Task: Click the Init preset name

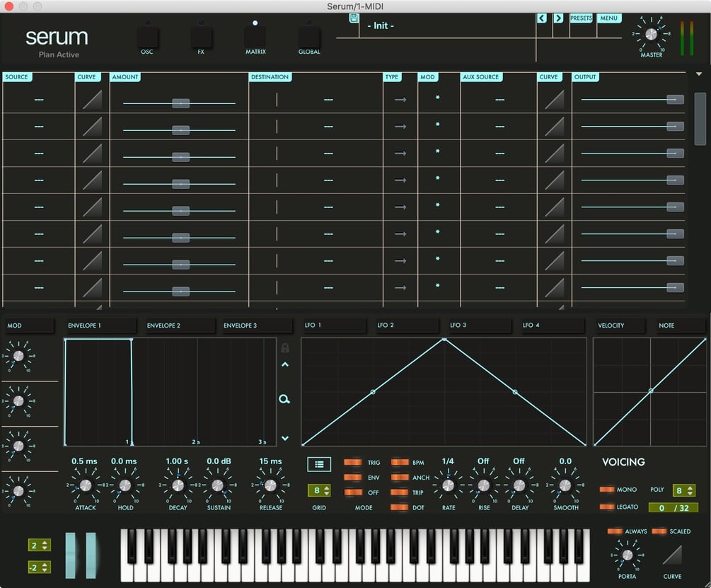Action: tap(381, 26)
